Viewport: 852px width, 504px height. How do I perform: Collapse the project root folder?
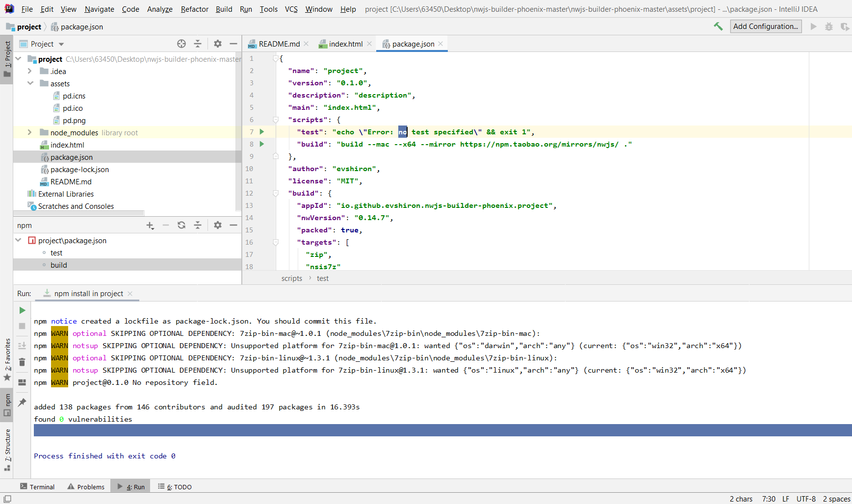click(19, 59)
